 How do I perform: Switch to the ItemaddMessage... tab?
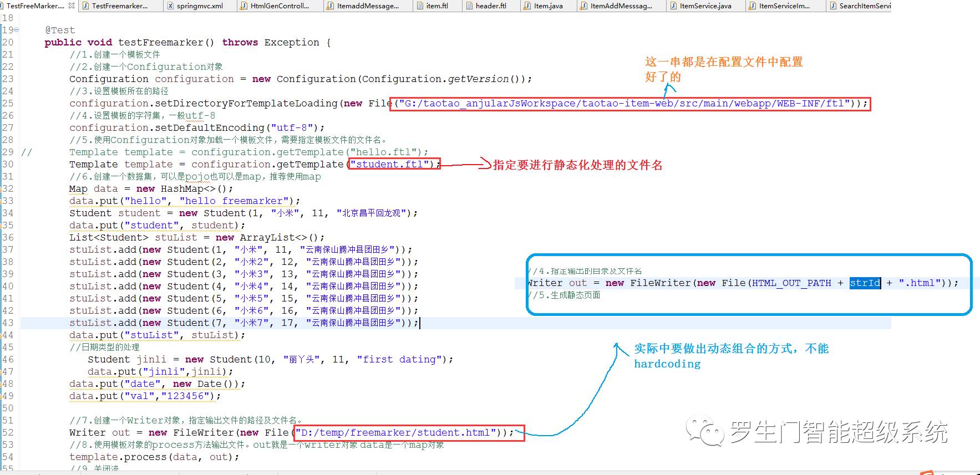(368, 6)
